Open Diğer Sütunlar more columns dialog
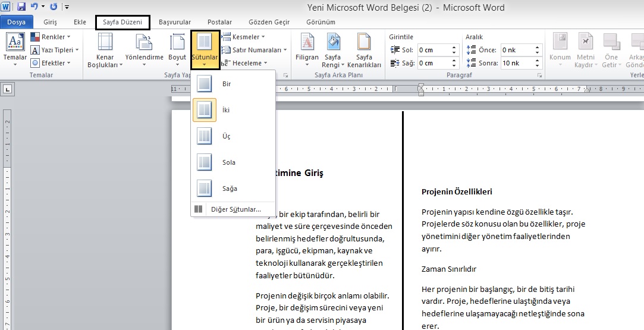 [x=233, y=209]
